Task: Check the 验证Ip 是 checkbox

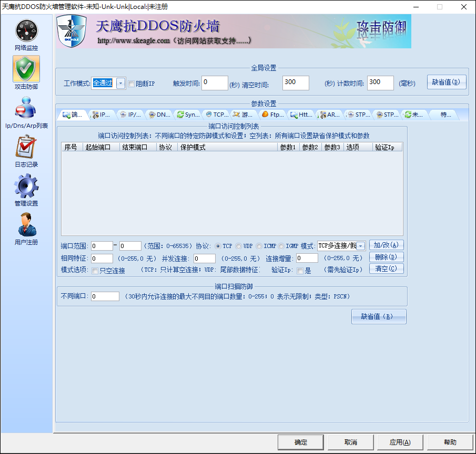Action: [300, 269]
